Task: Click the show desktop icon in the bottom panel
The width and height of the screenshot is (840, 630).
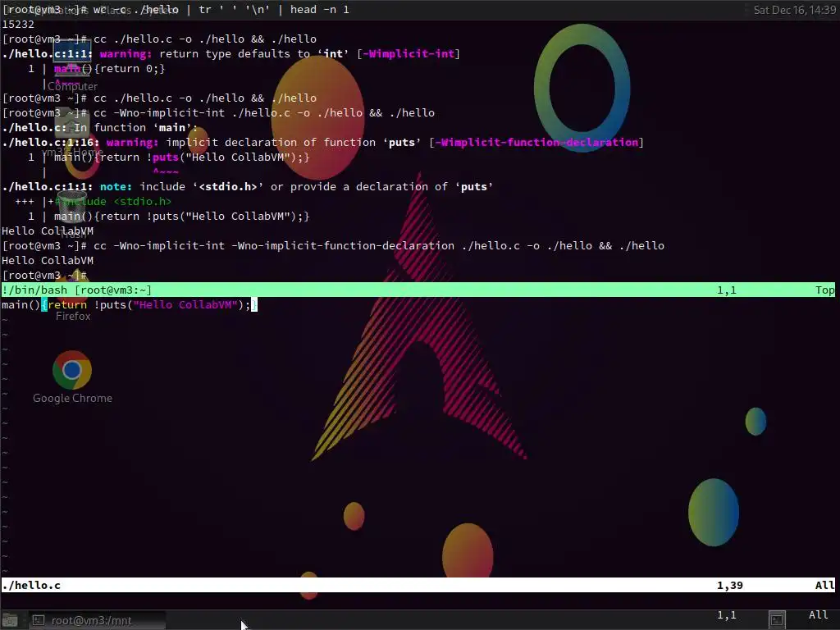Action: tap(10, 620)
